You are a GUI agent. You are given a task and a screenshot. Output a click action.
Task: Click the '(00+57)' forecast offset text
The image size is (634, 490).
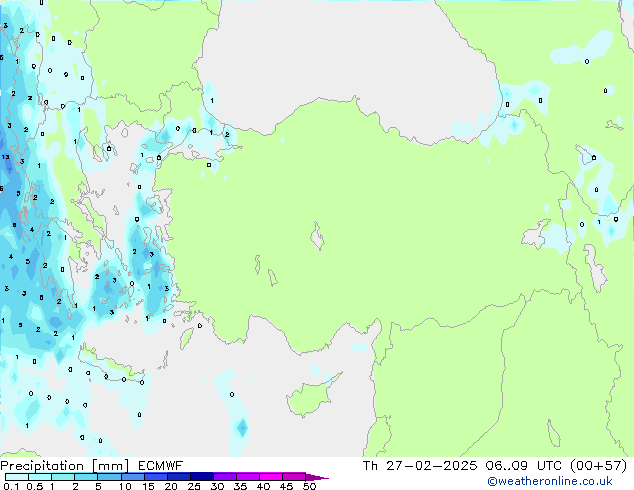(x=598, y=466)
